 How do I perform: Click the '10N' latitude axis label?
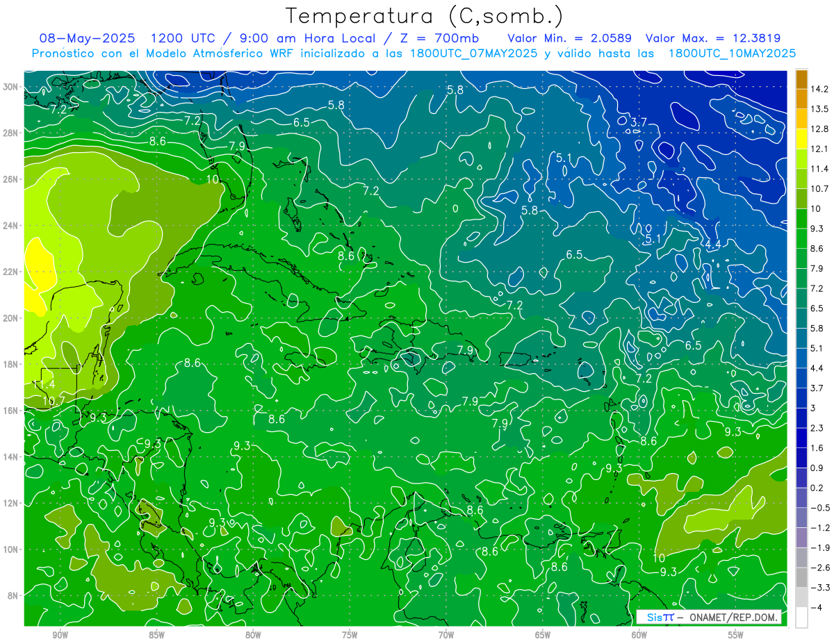coord(12,550)
